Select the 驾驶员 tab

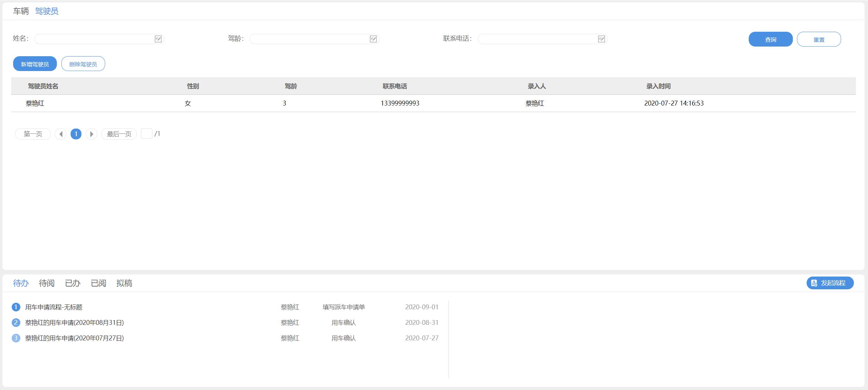click(47, 11)
